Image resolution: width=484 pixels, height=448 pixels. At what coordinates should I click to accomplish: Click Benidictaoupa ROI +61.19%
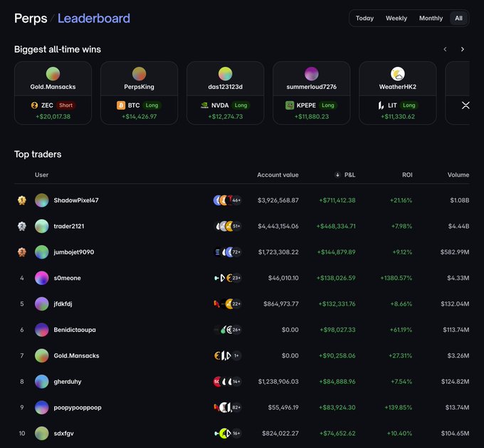401,330
